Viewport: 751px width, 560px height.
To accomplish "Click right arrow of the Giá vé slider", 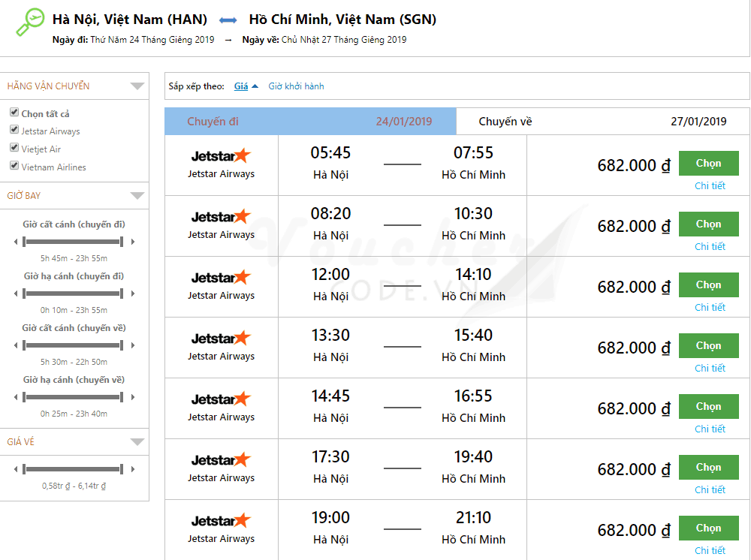I will [x=133, y=469].
